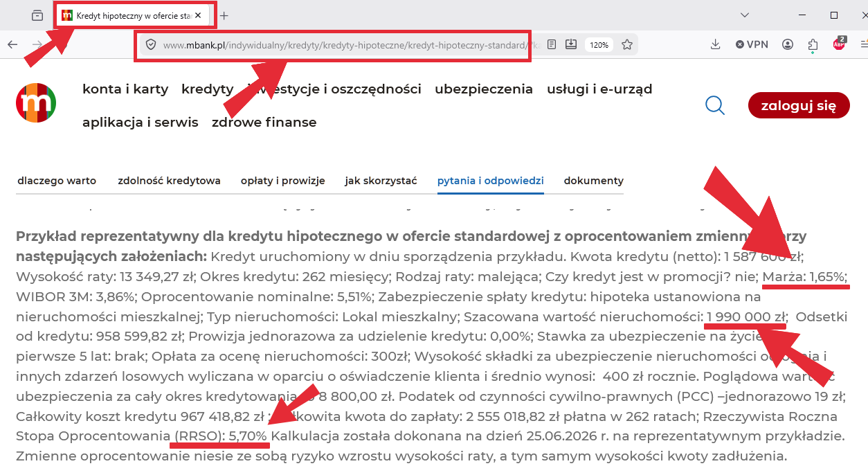Open the 'zdrowe finanse' menu
The image size is (868, 466).
pyautogui.click(x=264, y=122)
